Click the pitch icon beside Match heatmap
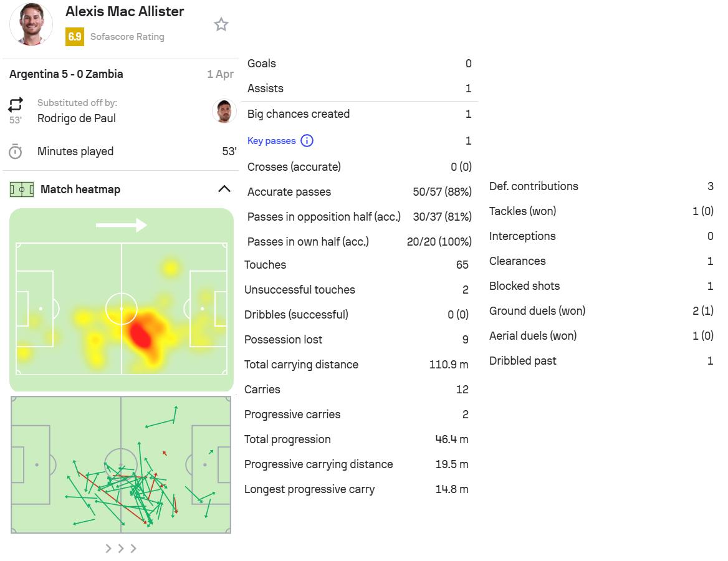This screenshot has height=561, width=728. (x=22, y=189)
